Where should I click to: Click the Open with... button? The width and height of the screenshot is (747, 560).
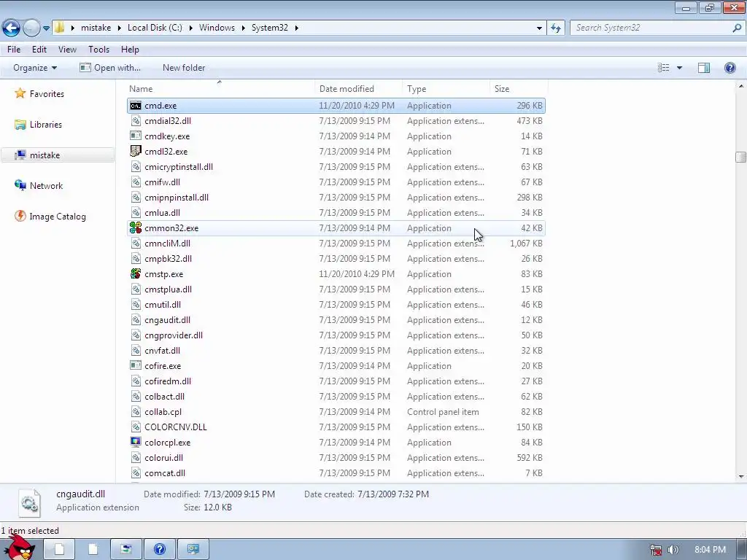(110, 68)
